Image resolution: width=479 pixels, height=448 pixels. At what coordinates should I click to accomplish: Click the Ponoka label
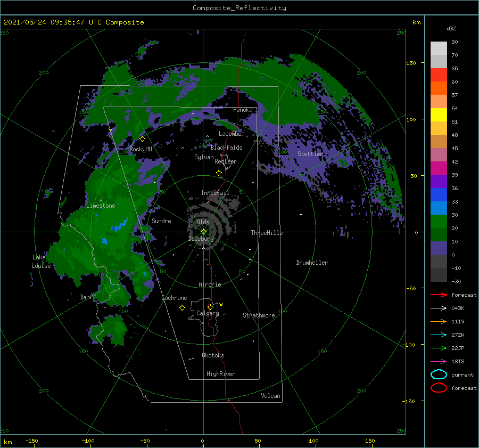pos(243,110)
